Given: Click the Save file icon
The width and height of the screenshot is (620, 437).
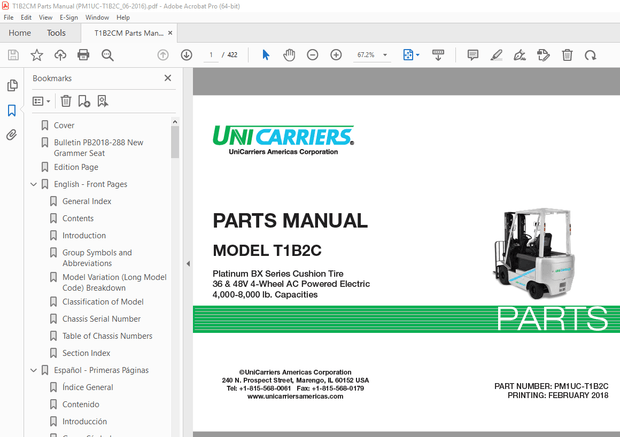Looking at the screenshot, I should 13,55.
